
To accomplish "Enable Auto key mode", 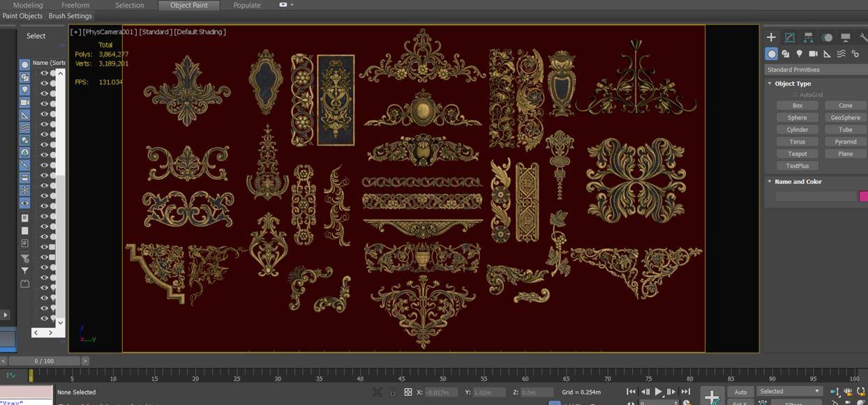I will click(x=740, y=392).
